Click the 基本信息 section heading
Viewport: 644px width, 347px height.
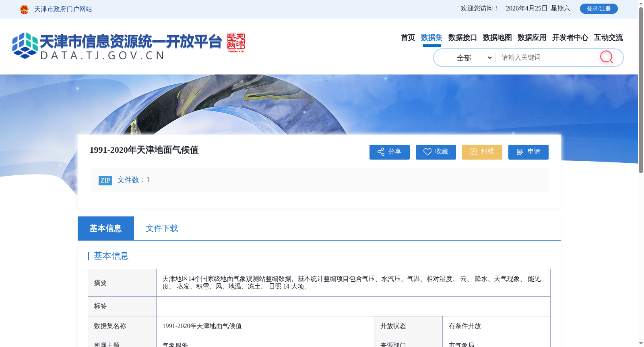tap(111, 256)
